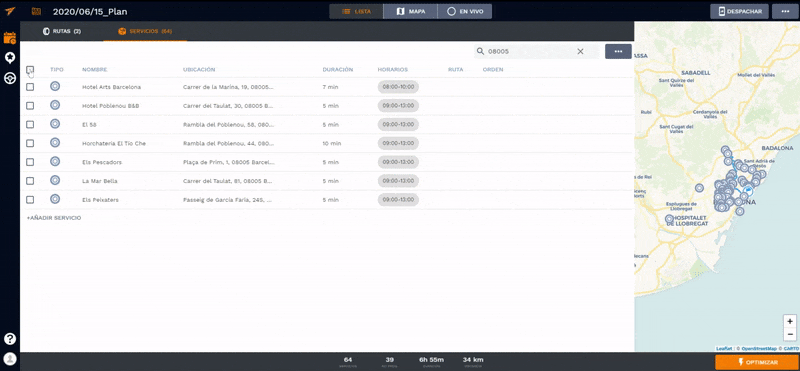The image size is (800, 371).
Task: Check the Els Peixaters row checkbox
Action: pyautogui.click(x=30, y=200)
